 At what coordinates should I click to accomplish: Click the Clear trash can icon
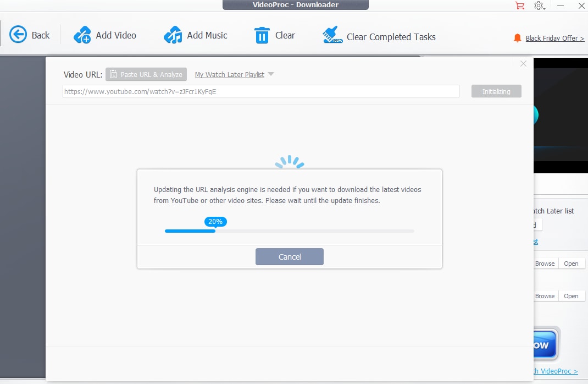(x=262, y=35)
